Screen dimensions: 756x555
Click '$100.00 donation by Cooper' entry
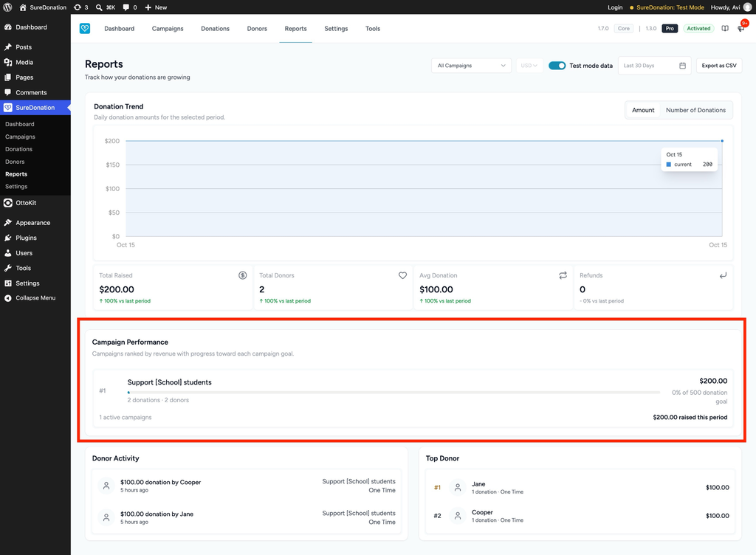[x=160, y=482]
